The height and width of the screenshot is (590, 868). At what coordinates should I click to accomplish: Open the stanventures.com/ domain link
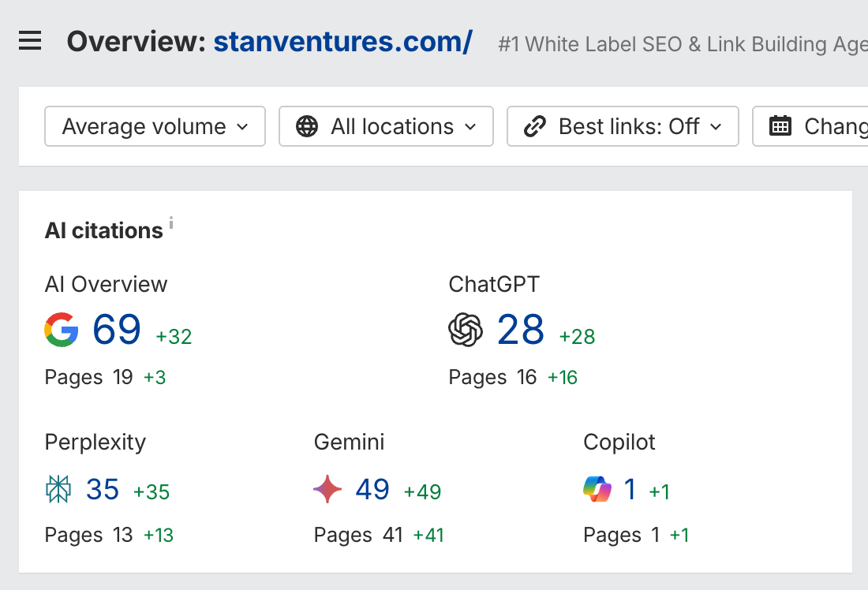tap(342, 41)
